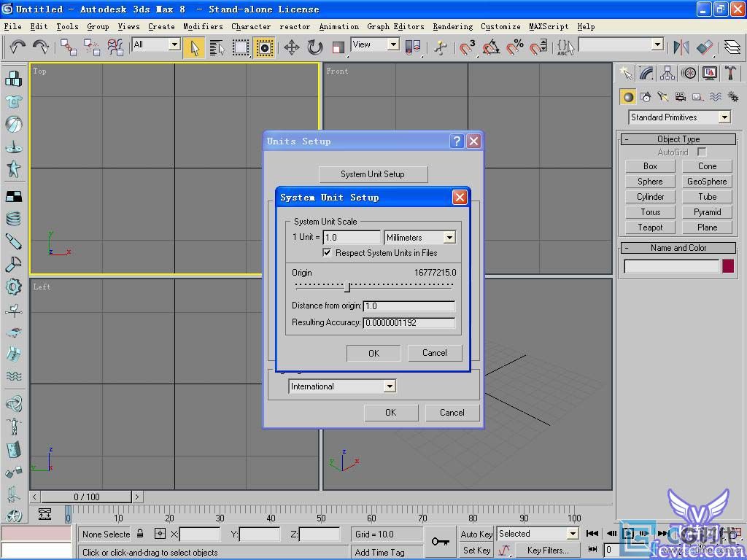The image size is (747, 560).
Task: Select the Systems category icon in Create panel
Action: (x=732, y=97)
